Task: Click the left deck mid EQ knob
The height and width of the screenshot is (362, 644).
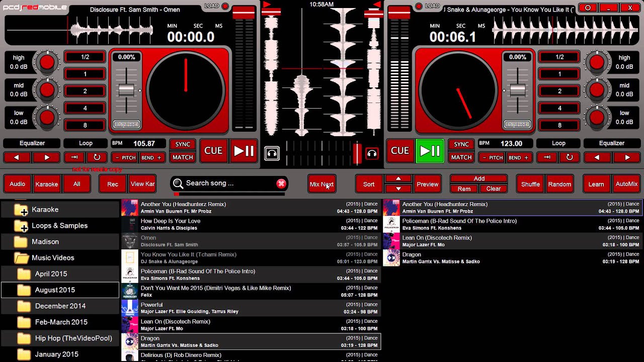Action: point(47,90)
